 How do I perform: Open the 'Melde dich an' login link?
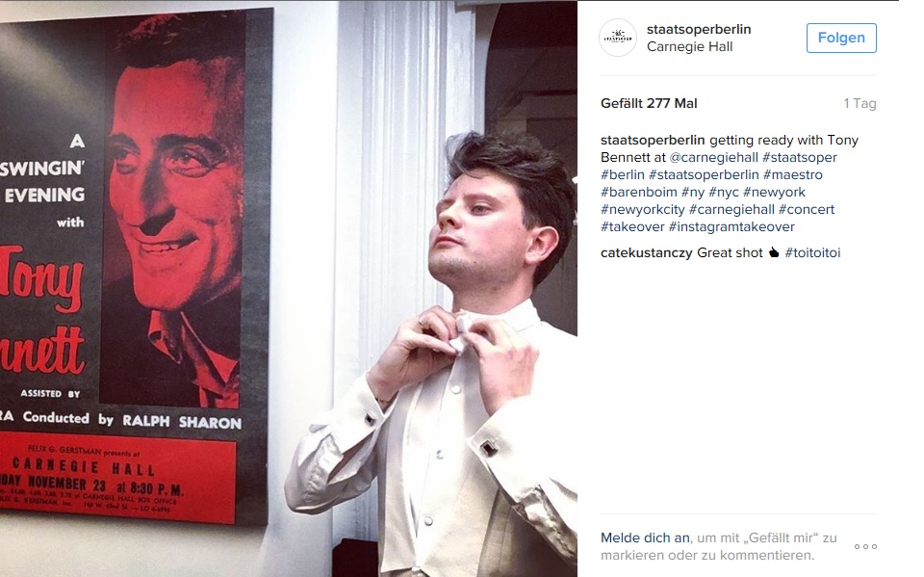tap(645, 538)
